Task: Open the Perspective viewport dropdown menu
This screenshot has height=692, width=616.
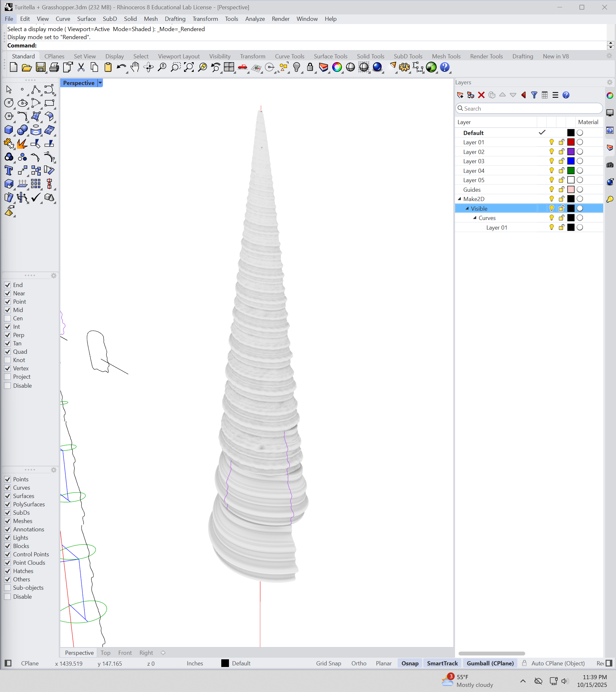Action: (x=100, y=83)
